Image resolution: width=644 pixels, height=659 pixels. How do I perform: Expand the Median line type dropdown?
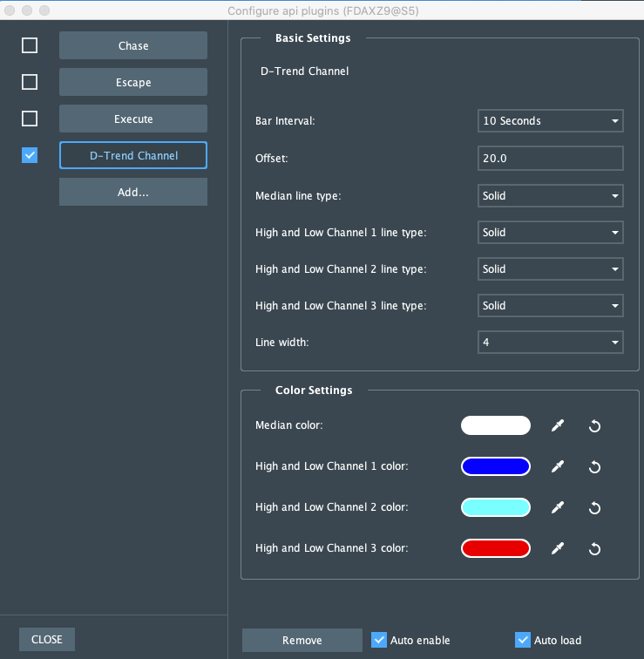coord(550,196)
